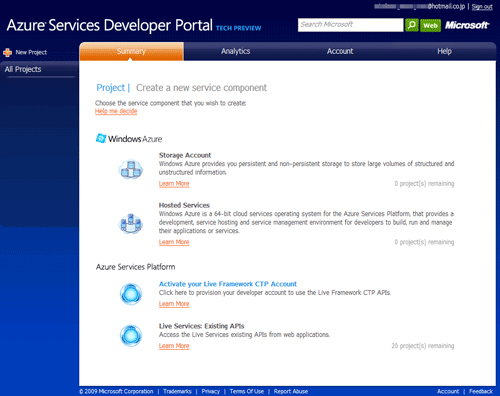Open the Account tab

coord(340,51)
